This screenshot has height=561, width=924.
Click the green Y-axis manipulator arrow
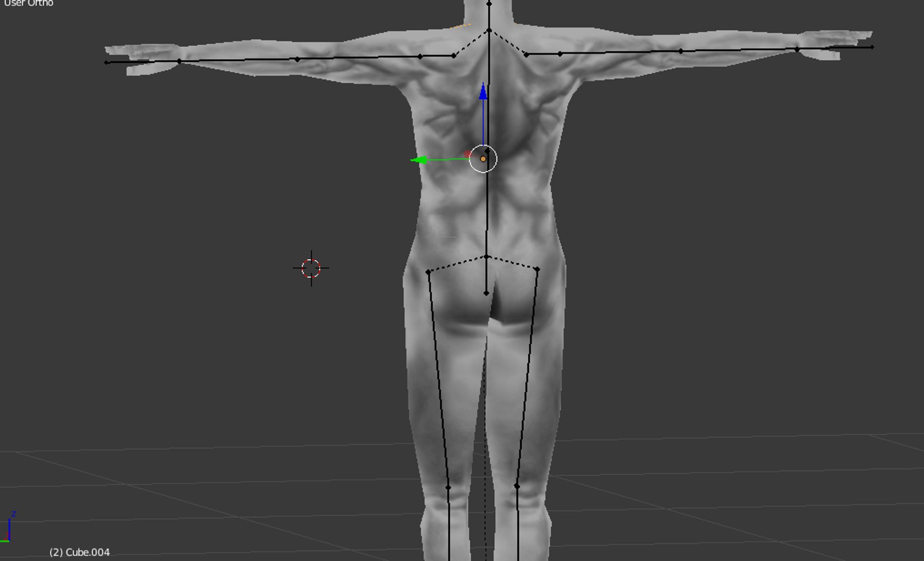pos(419,160)
